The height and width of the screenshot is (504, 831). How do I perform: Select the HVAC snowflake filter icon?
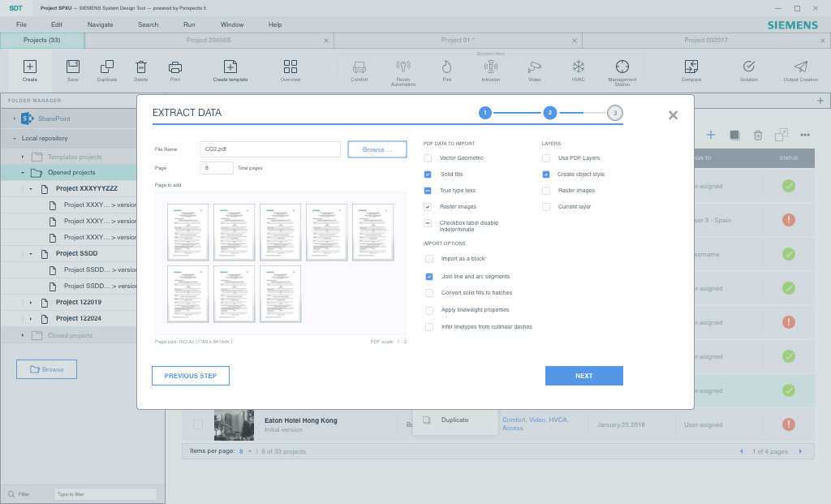pyautogui.click(x=578, y=67)
